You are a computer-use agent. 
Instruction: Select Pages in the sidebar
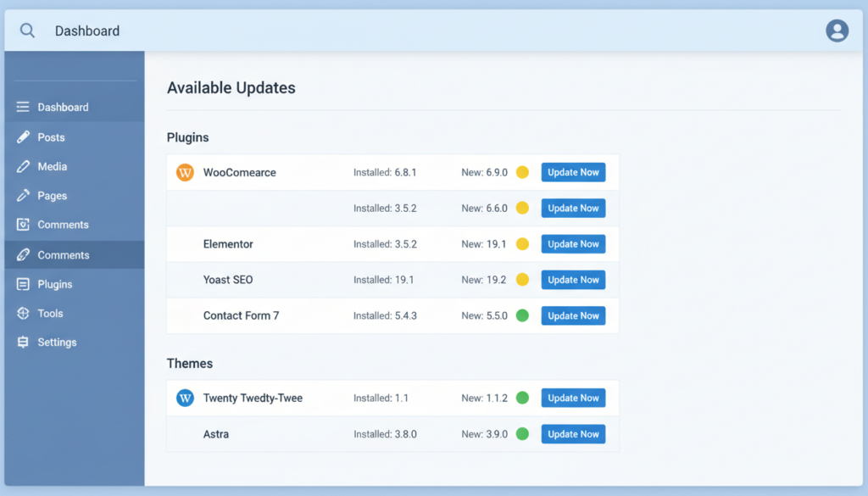pyautogui.click(x=75, y=195)
